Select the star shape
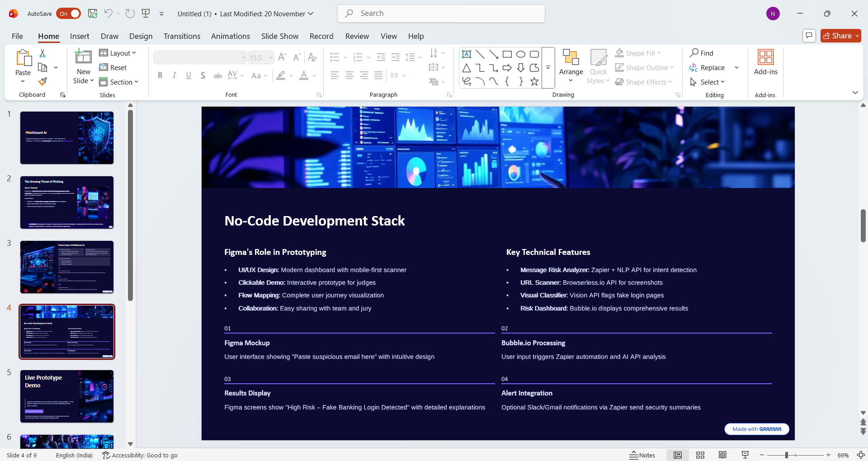The width and height of the screenshot is (868, 461). [x=534, y=81]
